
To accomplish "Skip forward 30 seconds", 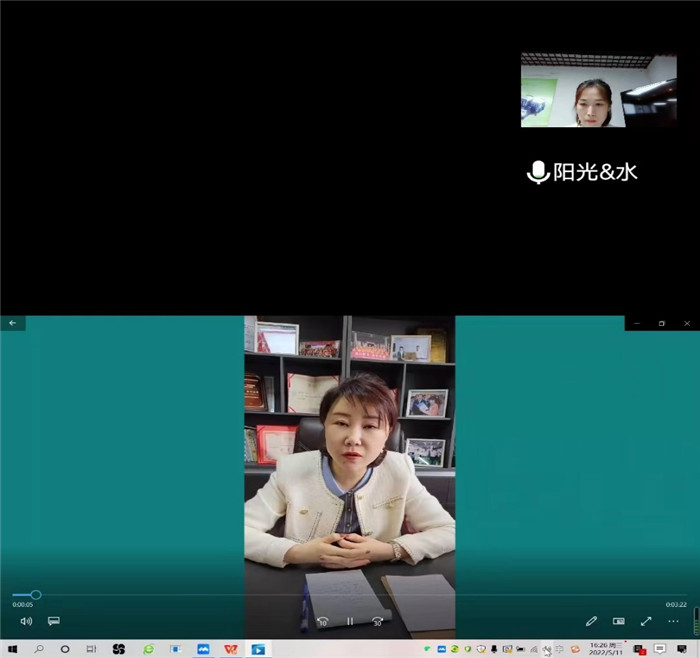I will [x=378, y=621].
